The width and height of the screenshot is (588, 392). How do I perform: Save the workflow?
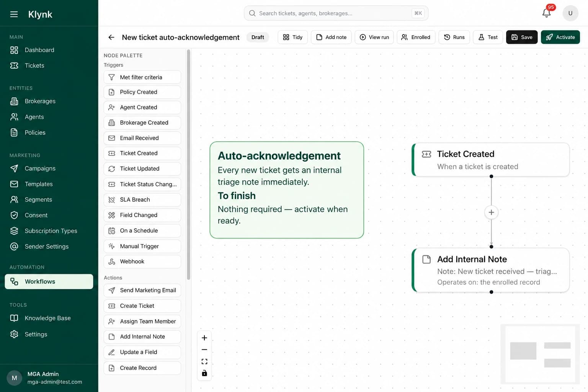(522, 37)
